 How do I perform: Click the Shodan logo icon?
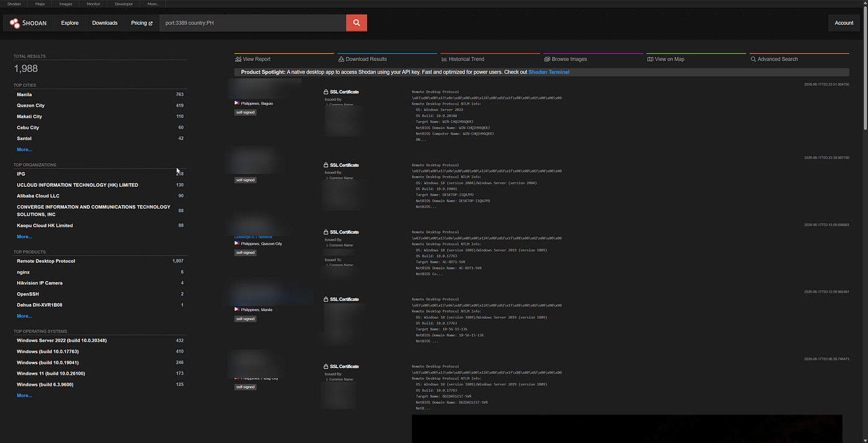point(15,23)
